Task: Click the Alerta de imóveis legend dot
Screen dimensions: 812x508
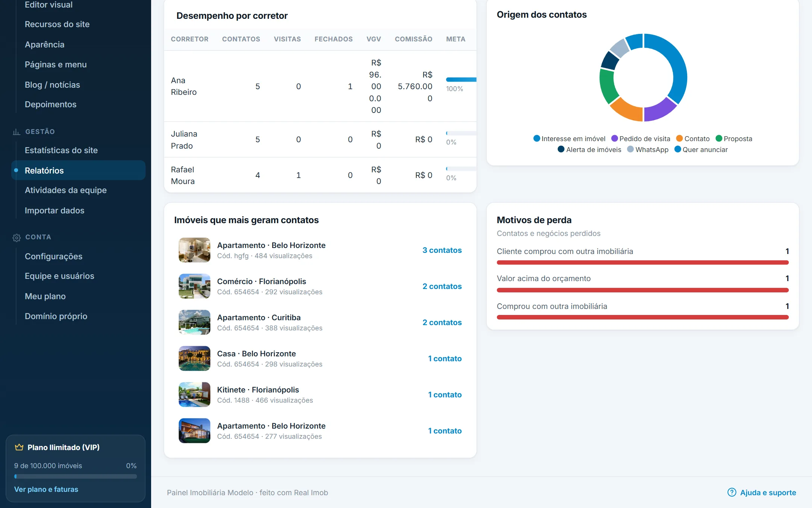Action: [x=561, y=149]
